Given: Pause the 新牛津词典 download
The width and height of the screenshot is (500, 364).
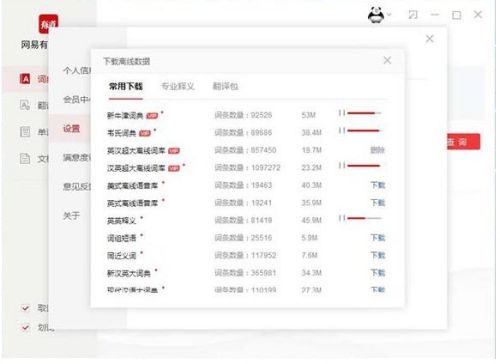Looking at the screenshot, I should tap(342, 113).
